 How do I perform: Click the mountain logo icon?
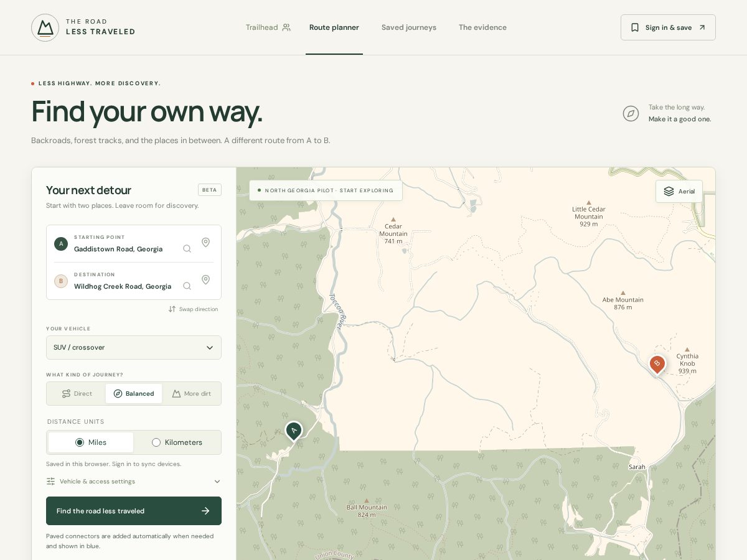click(45, 27)
